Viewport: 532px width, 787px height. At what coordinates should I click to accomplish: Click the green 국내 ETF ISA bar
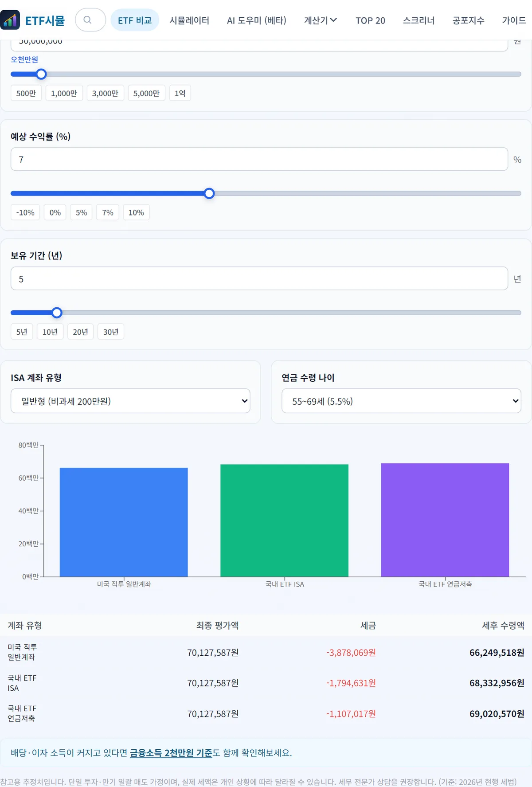tap(284, 520)
